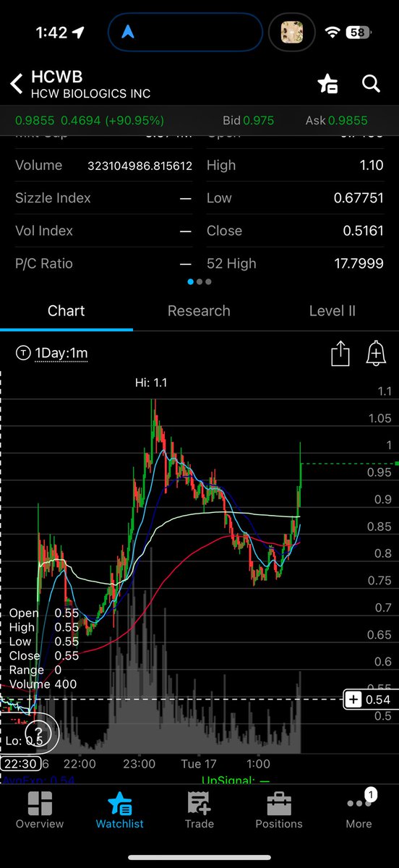Switch to the Research tab
This screenshot has width=399, height=868.
click(x=199, y=311)
